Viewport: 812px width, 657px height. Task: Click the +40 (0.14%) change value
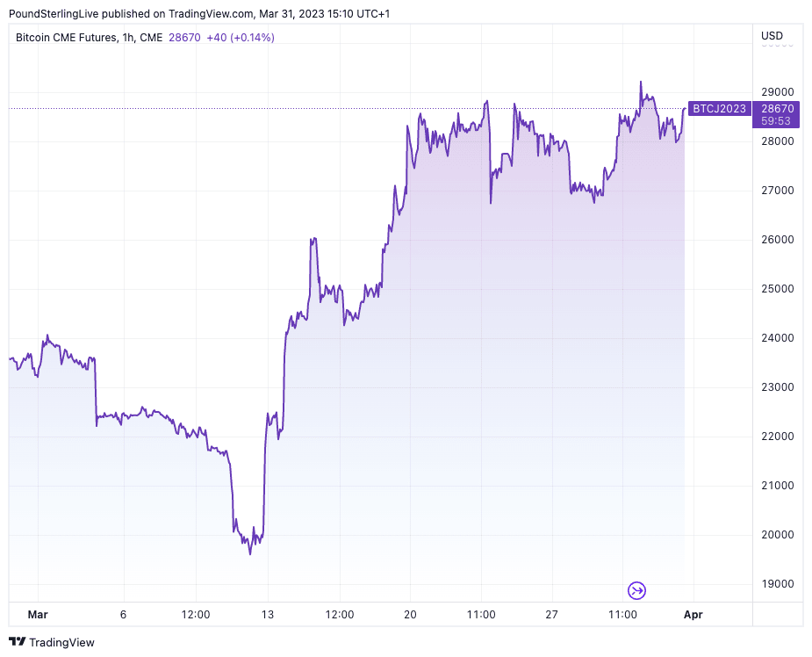(240, 38)
